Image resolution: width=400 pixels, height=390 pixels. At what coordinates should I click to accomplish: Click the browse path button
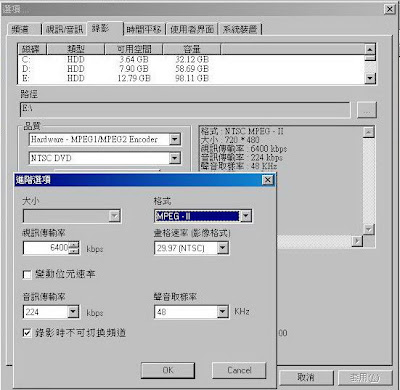tap(367, 110)
